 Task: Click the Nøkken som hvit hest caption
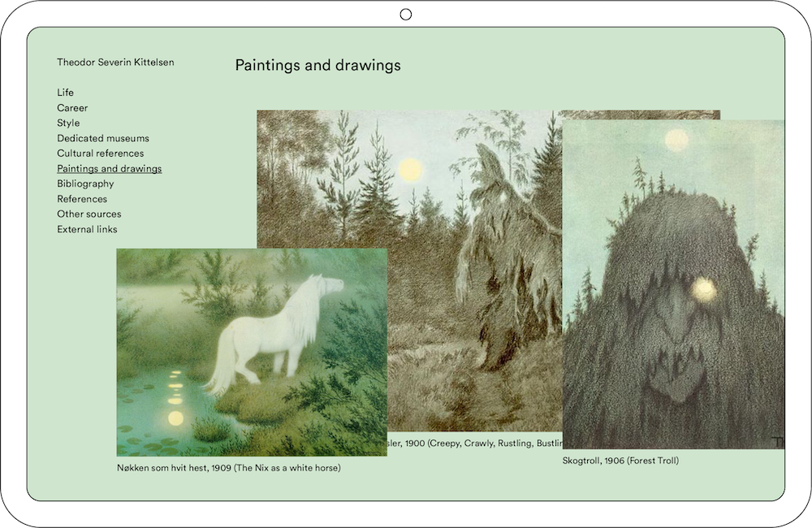coord(228,468)
